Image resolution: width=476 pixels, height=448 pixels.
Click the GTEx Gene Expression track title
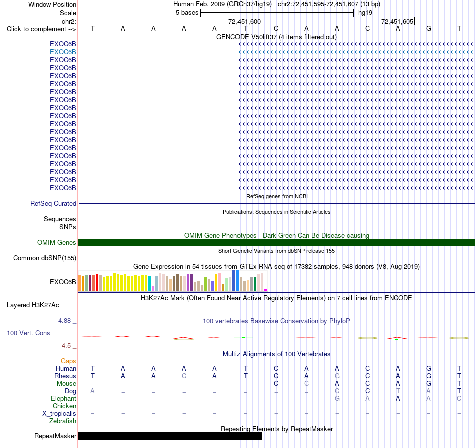pos(276,267)
